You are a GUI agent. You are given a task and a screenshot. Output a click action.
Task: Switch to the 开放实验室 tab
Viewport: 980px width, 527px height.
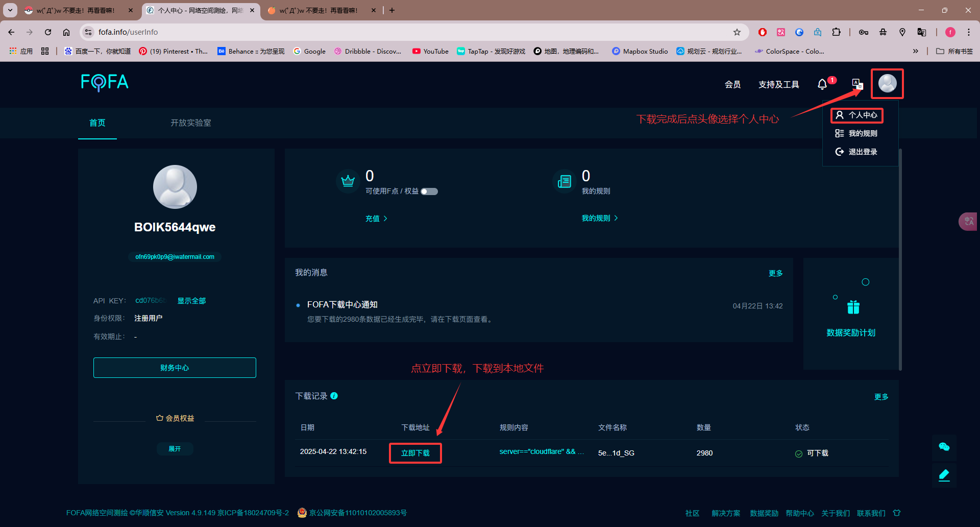click(190, 123)
